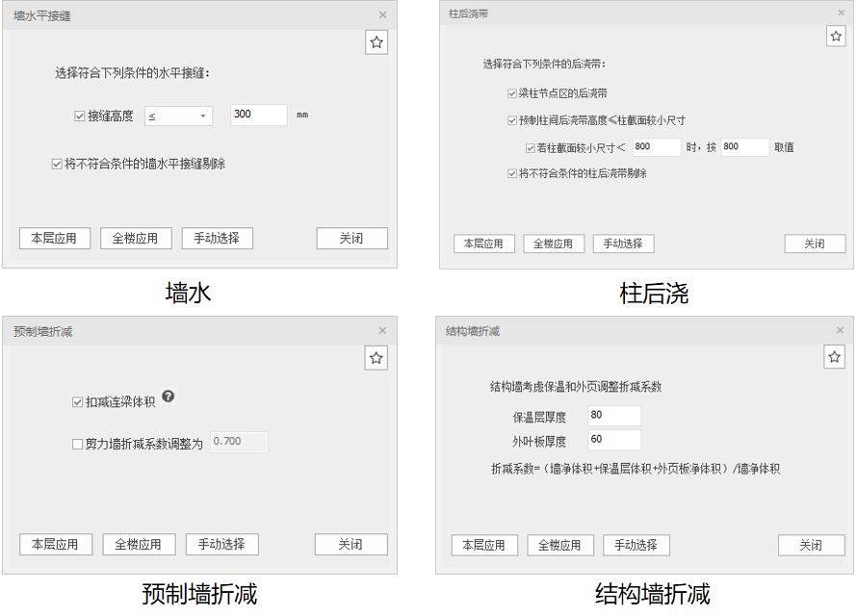Click the 选择符合下列条件的后浇带 label
The width and height of the screenshot is (857, 616).
coord(544,64)
